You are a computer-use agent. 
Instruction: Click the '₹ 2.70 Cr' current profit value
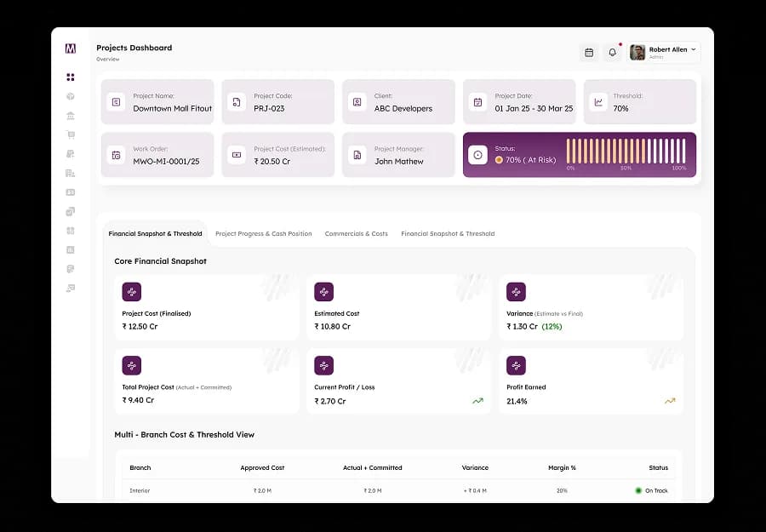click(x=329, y=401)
